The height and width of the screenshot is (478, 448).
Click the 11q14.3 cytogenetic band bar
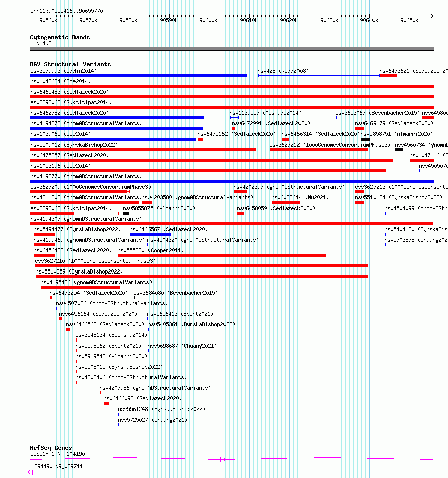[x=232, y=49]
